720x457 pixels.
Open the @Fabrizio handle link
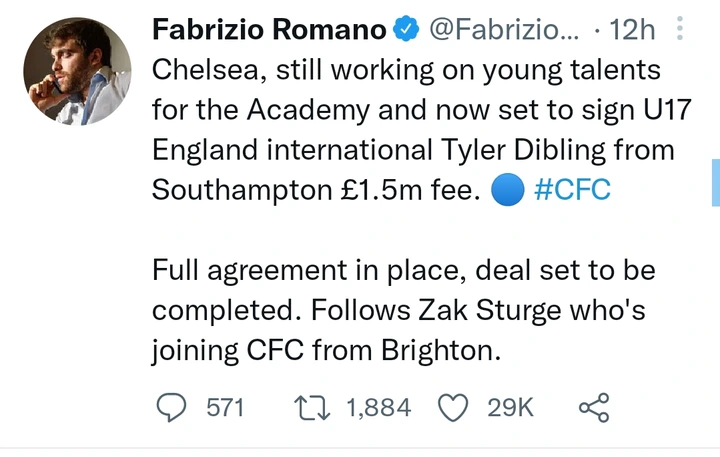point(503,31)
